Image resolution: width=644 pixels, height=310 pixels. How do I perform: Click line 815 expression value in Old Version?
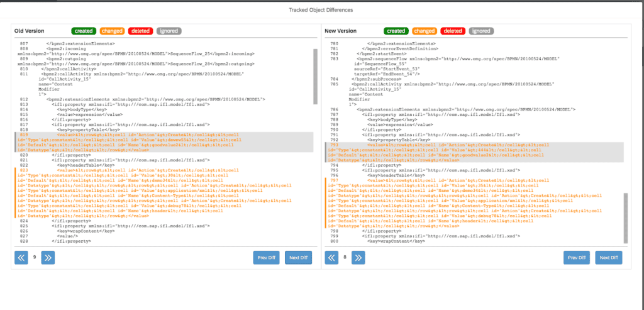89,114
